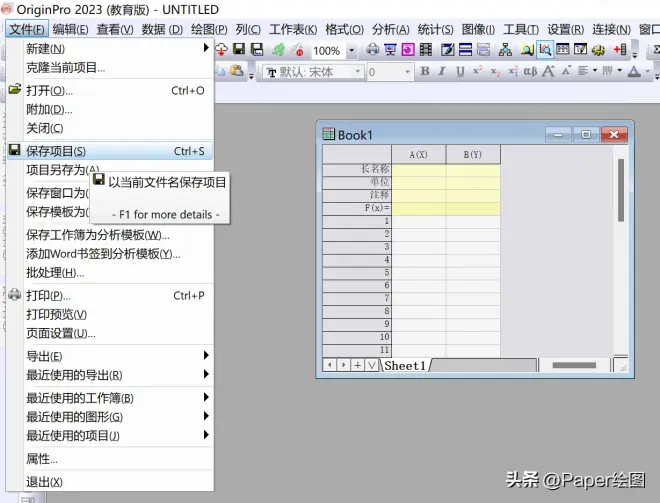Click the Book1 worksheet title icon
The image size is (660, 503).
[x=328, y=134]
